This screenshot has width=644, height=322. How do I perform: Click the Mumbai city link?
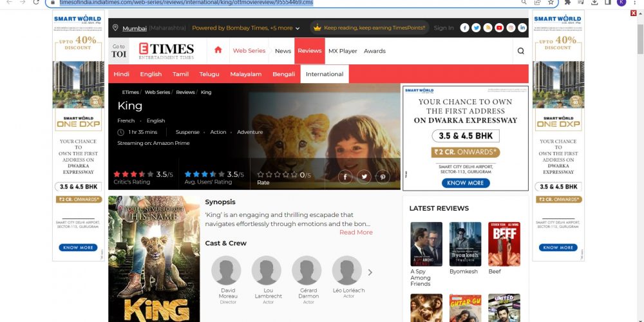click(135, 28)
